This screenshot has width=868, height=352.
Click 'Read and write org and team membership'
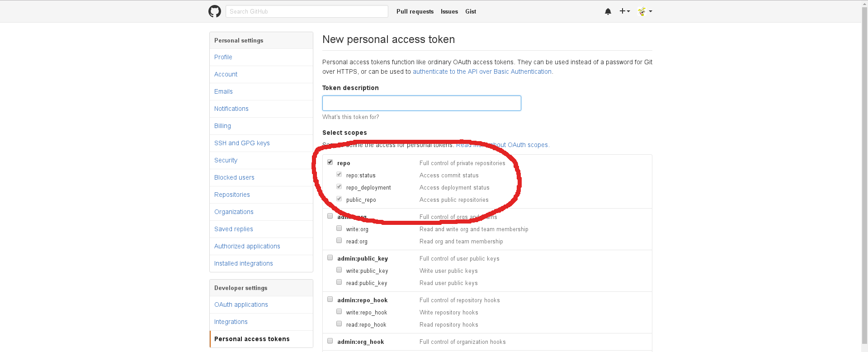tap(474, 229)
